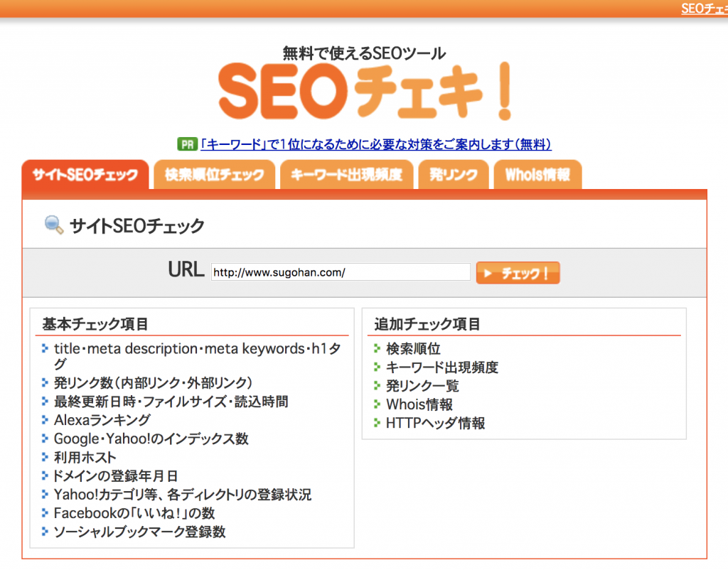Image resolution: width=728 pixels, height=570 pixels.
Task: Click the HTTPヘッダ情報 item
Action: point(436,423)
